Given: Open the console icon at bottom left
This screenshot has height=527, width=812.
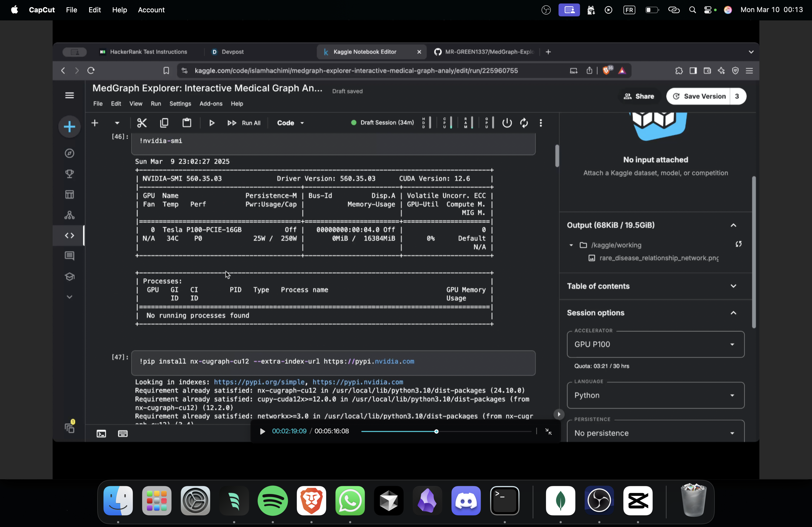Looking at the screenshot, I should click(101, 434).
